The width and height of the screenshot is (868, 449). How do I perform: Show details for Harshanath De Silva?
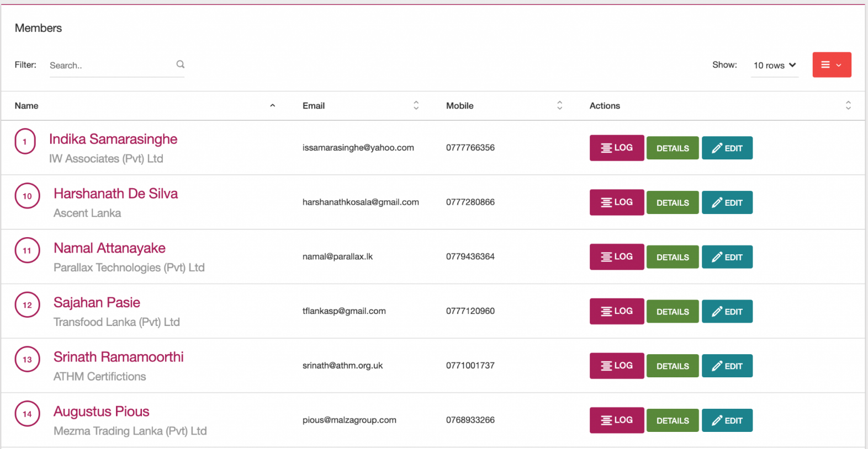click(673, 202)
